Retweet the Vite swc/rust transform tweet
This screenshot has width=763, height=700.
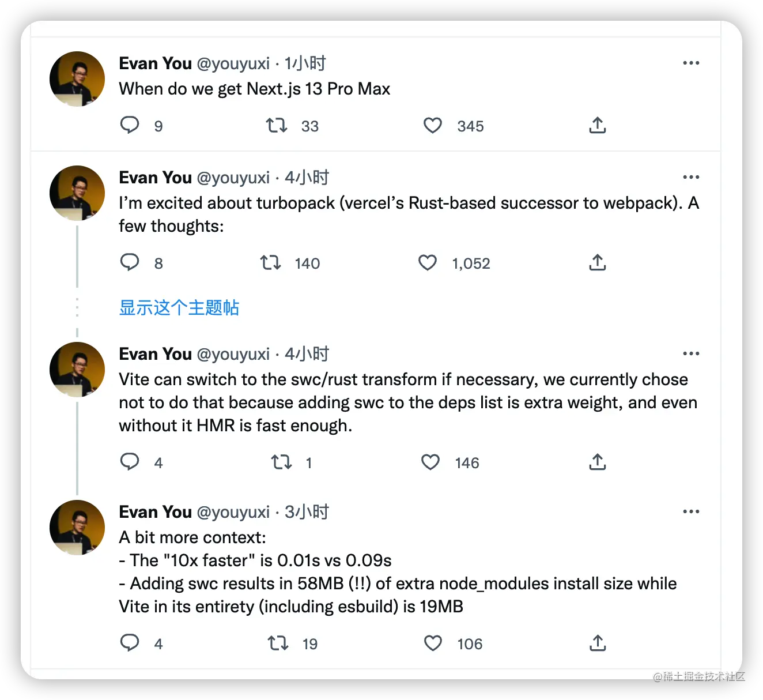click(282, 462)
